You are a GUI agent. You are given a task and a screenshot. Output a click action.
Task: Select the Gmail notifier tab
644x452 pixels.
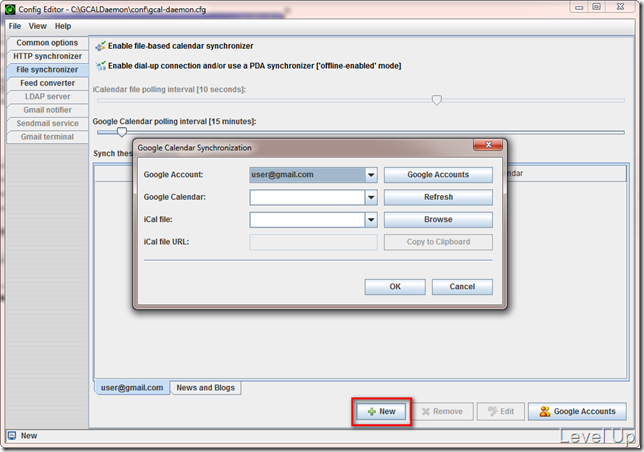(47, 110)
